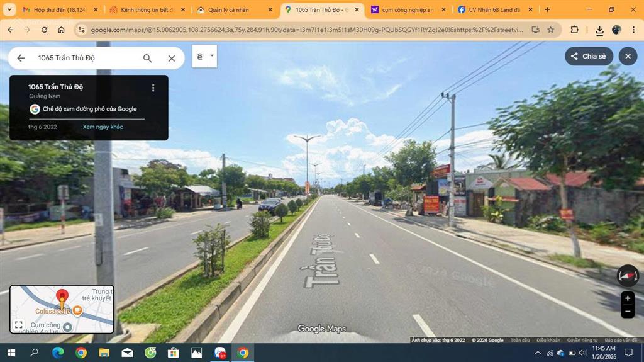Click the minimap thumbnail with the red pin
Screen dimensions: 644x362
click(x=62, y=309)
